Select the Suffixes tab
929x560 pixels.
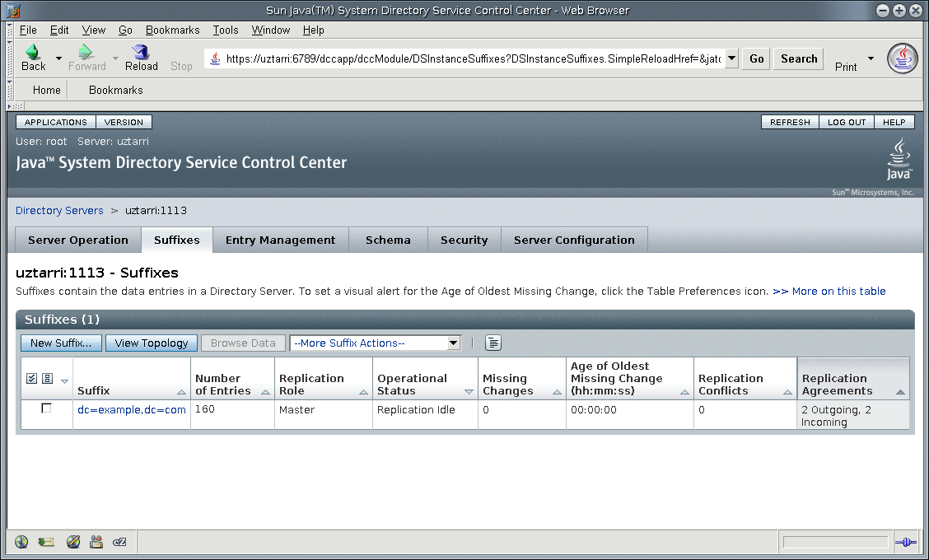[x=176, y=240]
